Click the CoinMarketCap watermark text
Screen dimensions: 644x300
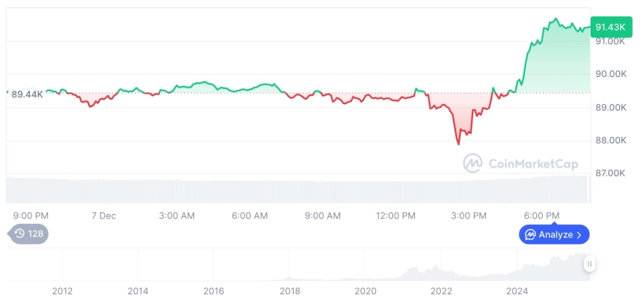532,163
